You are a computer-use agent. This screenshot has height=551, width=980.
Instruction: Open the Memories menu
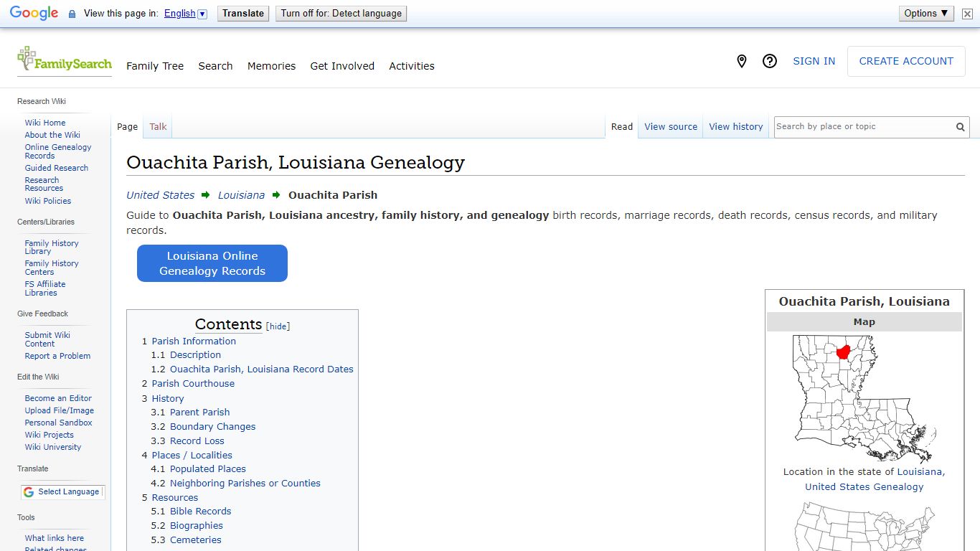click(271, 66)
